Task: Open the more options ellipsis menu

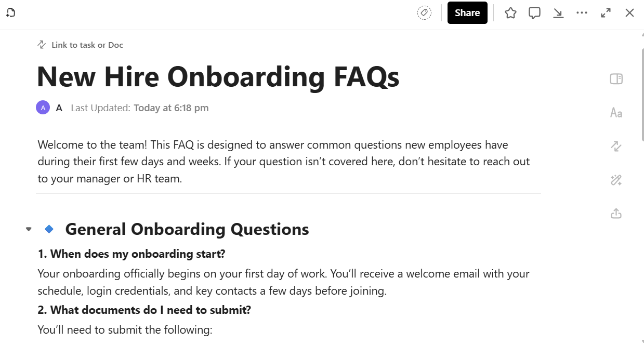Action: [x=582, y=12]
